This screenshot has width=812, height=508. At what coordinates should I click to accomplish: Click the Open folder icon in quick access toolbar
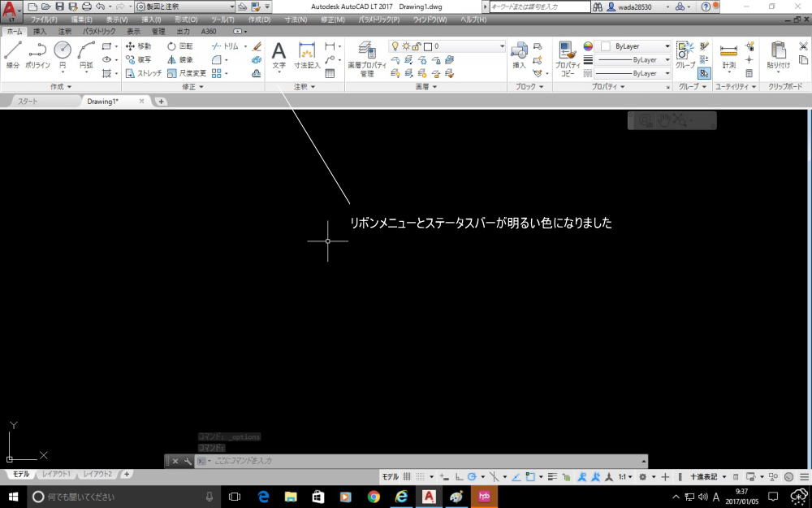coord(46,7)
